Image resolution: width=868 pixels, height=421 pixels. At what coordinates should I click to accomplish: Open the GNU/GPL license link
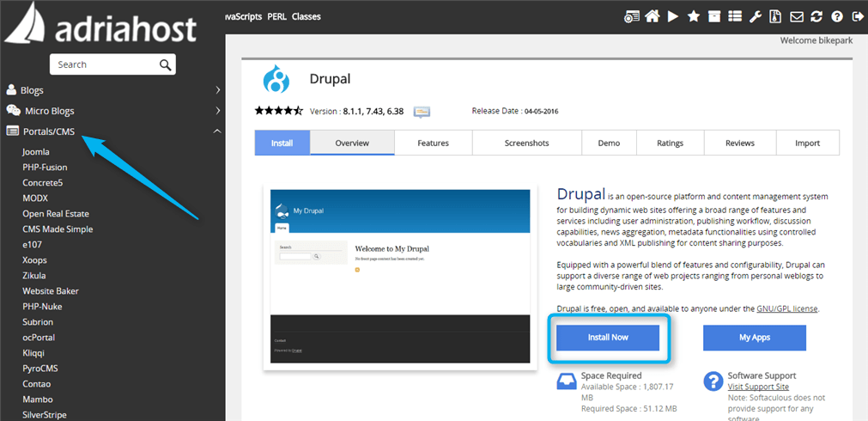(x=787, y=308)
